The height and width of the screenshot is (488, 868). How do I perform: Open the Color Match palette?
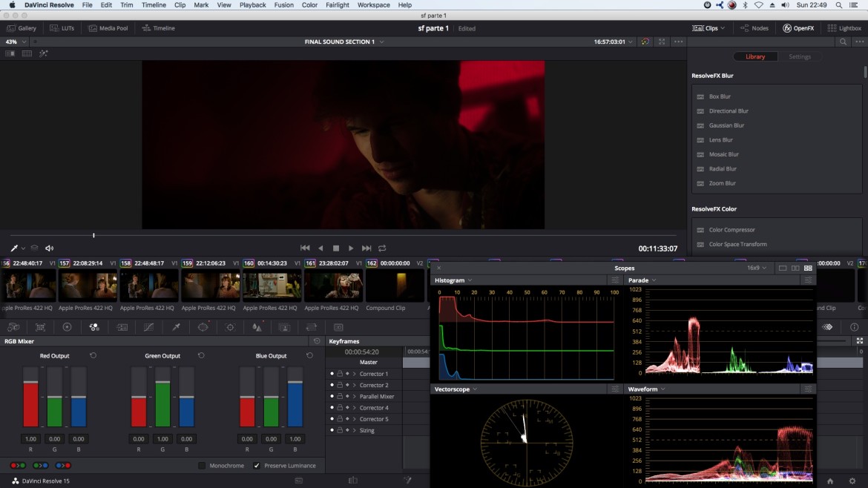tap(40, 327)
